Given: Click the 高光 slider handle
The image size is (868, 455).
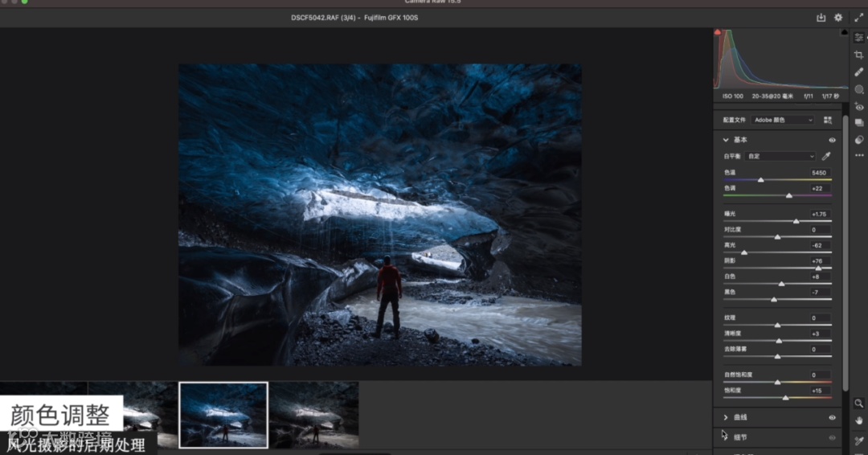Looking at the screenshot, I should (744, 252).
